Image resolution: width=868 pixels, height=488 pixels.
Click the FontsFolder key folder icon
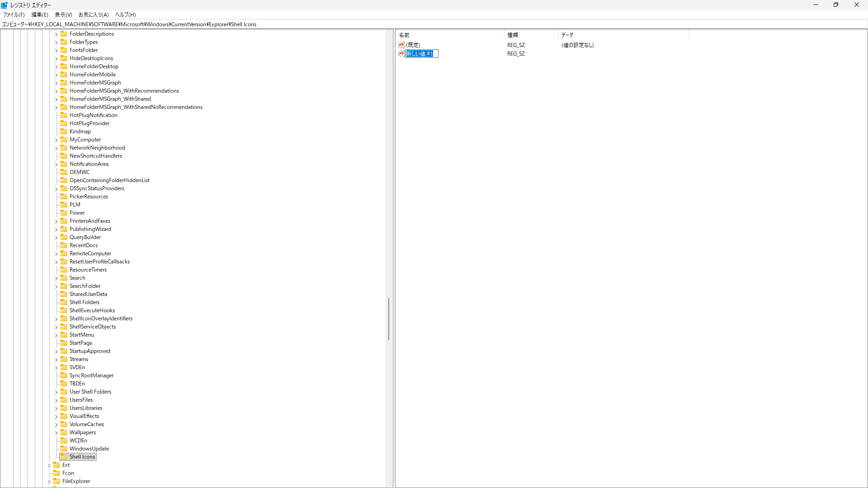[64, 50]
